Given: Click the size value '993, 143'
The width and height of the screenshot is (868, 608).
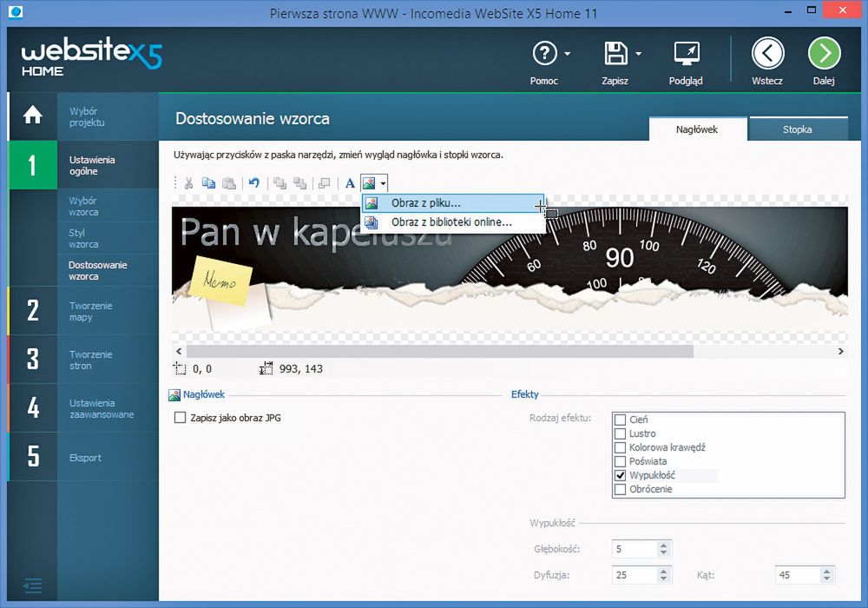Looking at the screenshot, I should pos(300,369).
